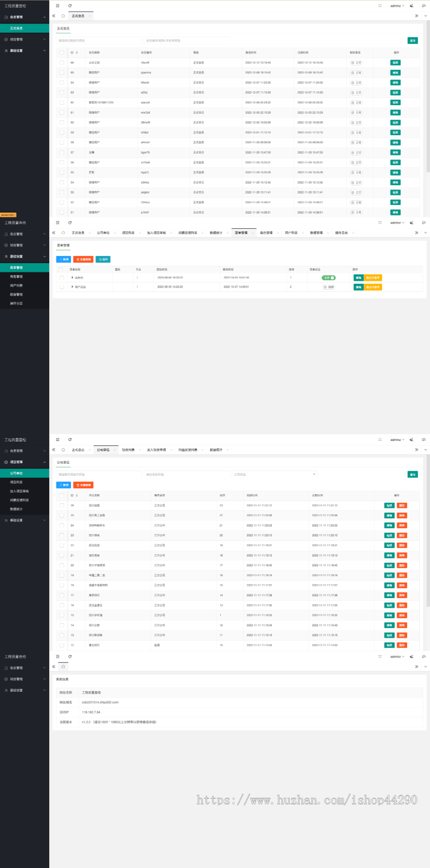Viewport: 430px width, 868px height.
Task: Collapse the sidebar in the 菜单管理 panel
Action: [58, 223]
